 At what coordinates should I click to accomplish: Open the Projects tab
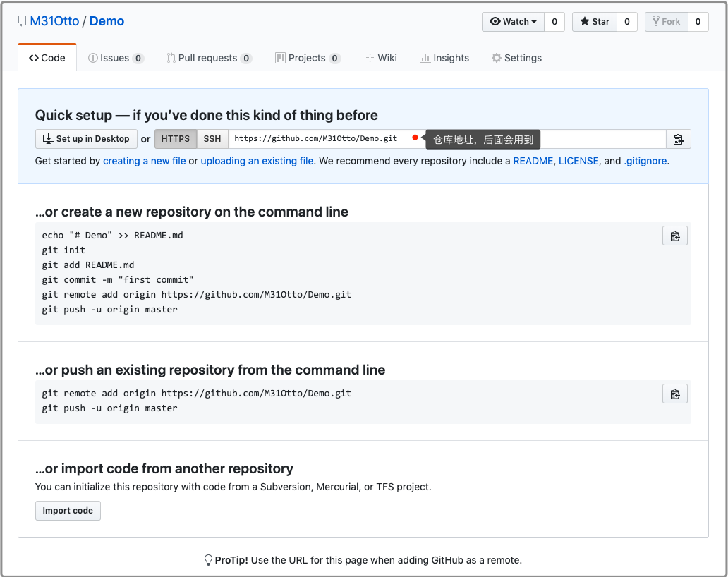(x=308, y=58)
